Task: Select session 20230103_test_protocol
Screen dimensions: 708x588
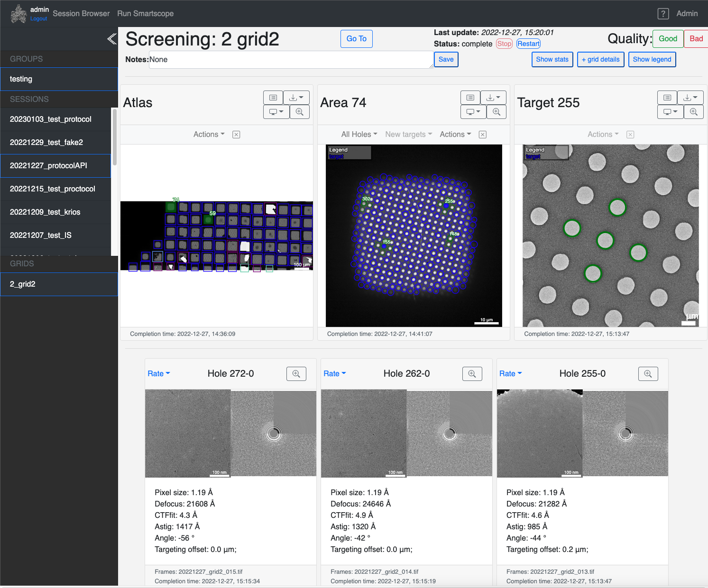Action: point(55,119)
